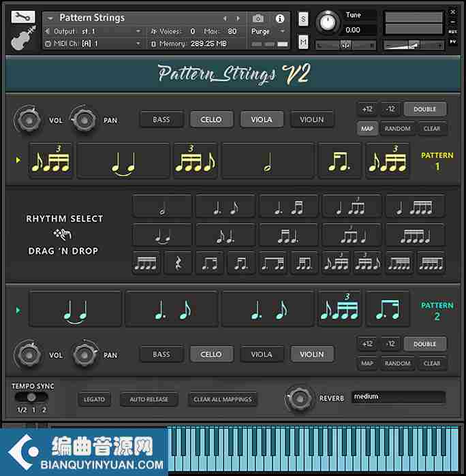Click the violin instrument icon
The height and width of the screenshot is (476, 466).
pos(22,37)
